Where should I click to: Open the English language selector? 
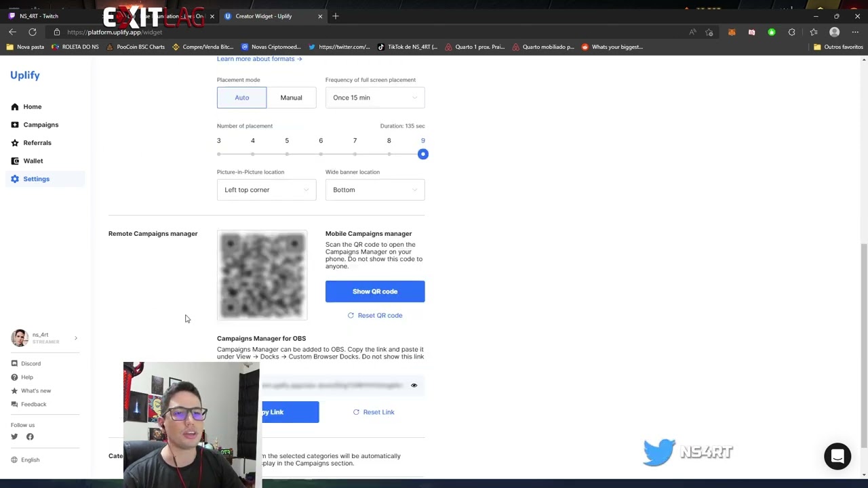tap(25, 460)
